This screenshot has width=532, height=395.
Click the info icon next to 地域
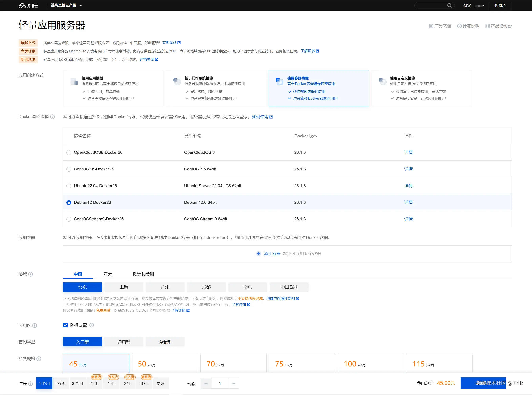(31, 274)
